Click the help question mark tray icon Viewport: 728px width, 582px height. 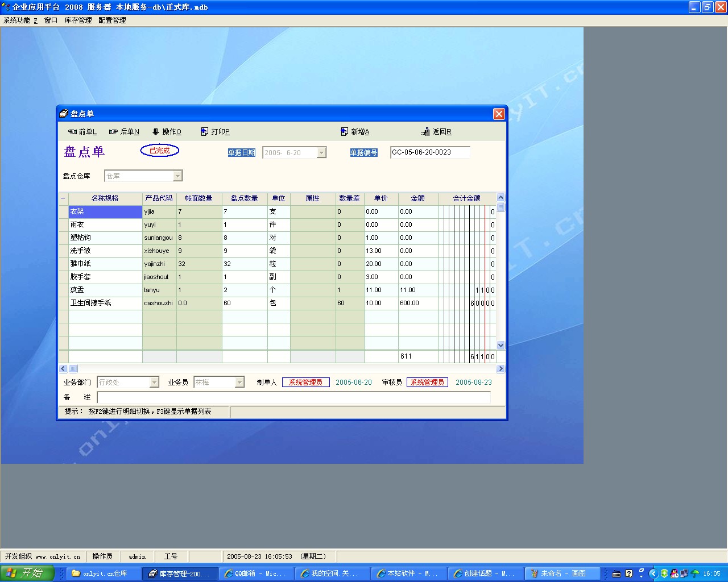click(628, 573)
